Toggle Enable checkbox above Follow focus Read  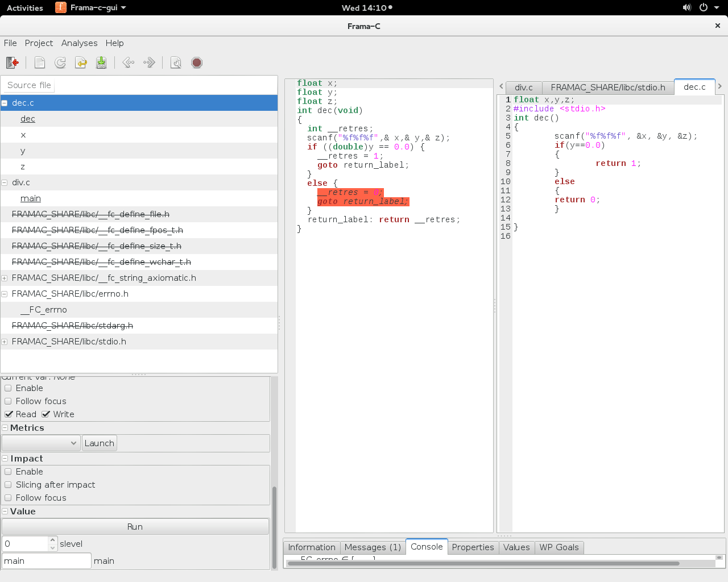(8, 388)
